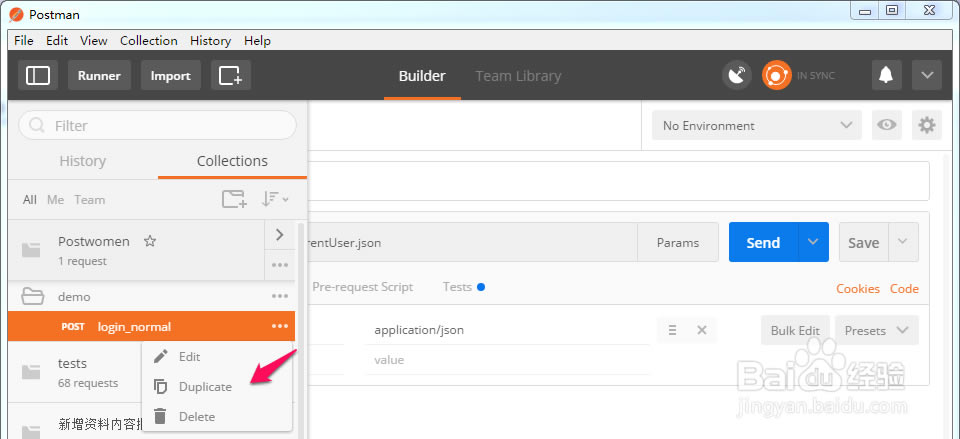Viewport: 960px width, 439px height.
Task: Open the Collection menu
Action: pyautogui.click(x=149, y=40)
